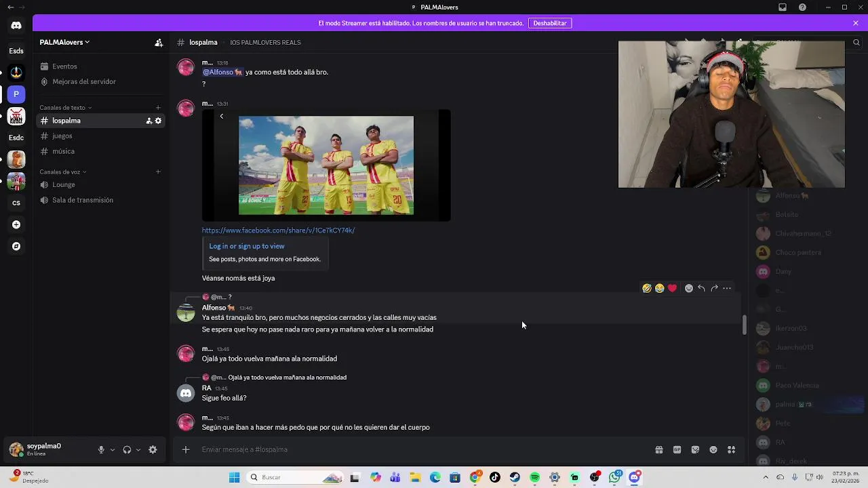Expand the PALMAlovers server dropdown
The width and height of the screenshot is (868, 488).
click(x=64, y=42)
